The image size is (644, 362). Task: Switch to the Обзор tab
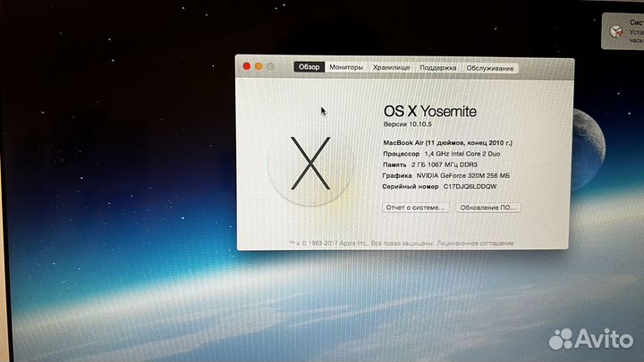(309, 67)
